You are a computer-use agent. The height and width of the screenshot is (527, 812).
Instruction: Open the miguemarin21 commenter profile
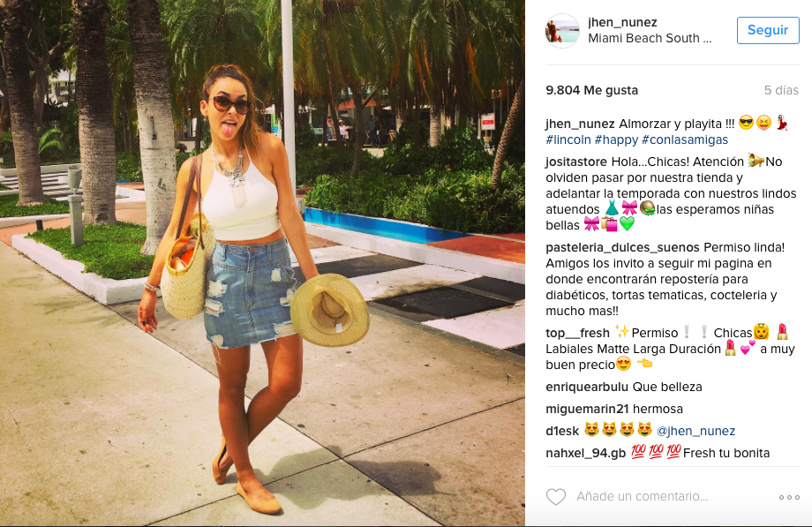[x=587, y=409]
